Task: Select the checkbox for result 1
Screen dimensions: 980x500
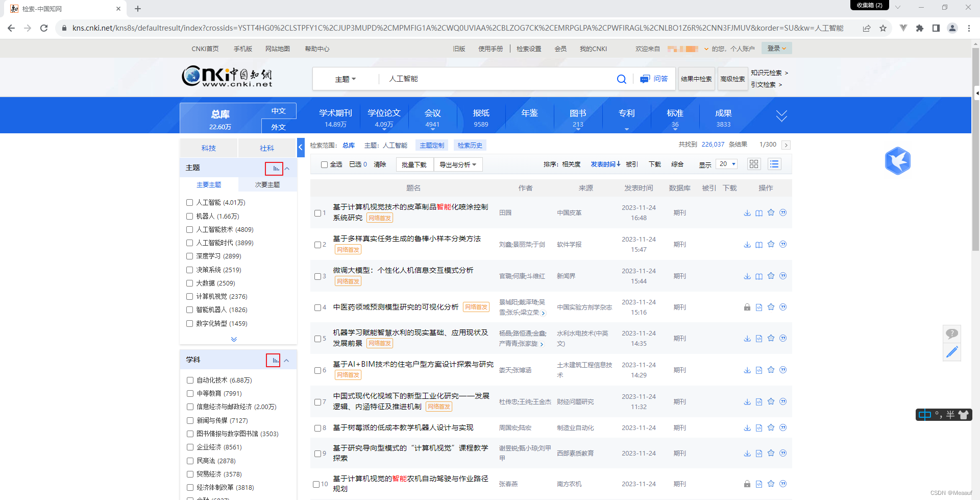Action: [x=317, y=213]
